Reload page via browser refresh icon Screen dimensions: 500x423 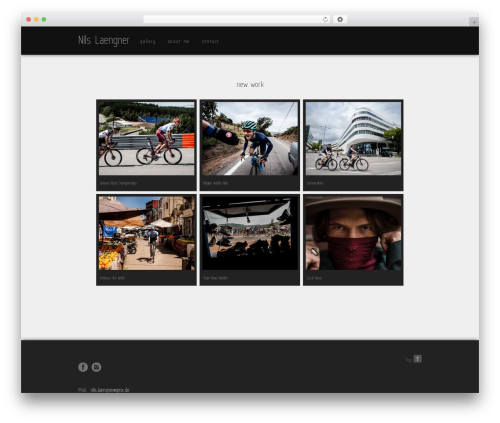pyautogui.click(x=325, y=19)
